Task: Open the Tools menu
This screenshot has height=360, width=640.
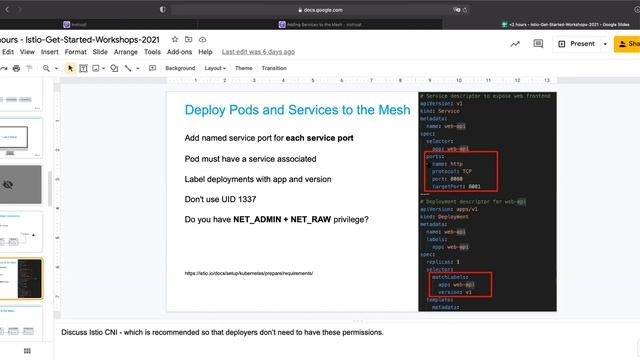Action: (x=152, y=52)
